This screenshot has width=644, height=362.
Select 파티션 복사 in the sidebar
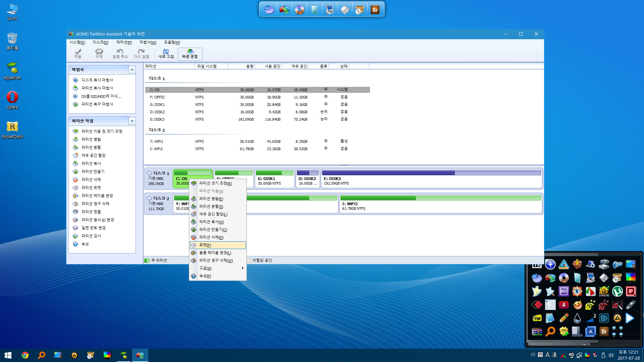tap(91, 163)
